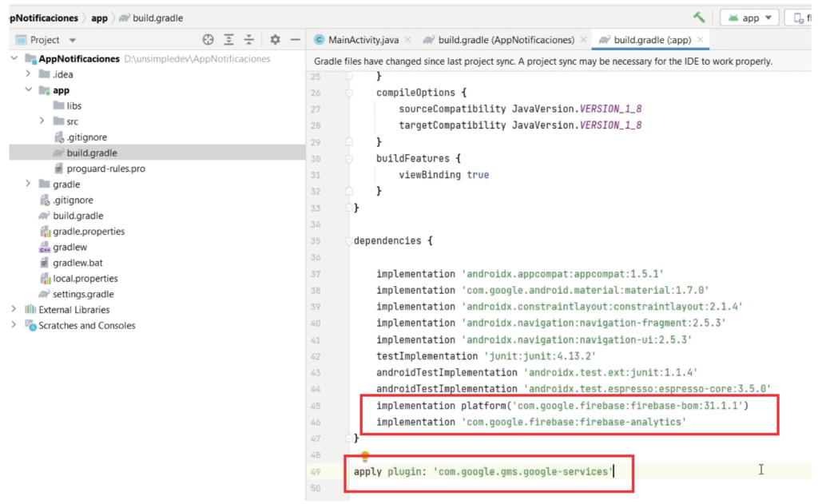The image size is (818, 504).
Task: Select proguard-rules.pro file
Action: click(105, 169)
